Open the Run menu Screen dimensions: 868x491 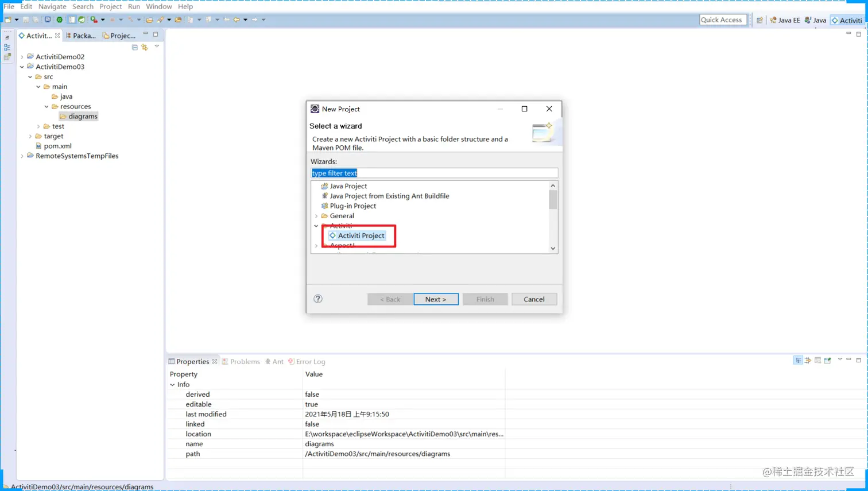click(134, 6)
